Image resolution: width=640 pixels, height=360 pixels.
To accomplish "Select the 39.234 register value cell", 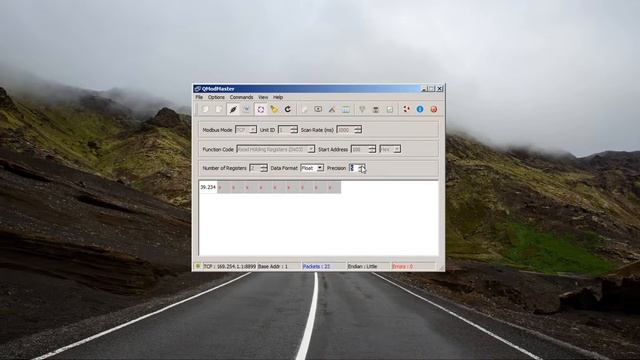I will coord(208,187).
